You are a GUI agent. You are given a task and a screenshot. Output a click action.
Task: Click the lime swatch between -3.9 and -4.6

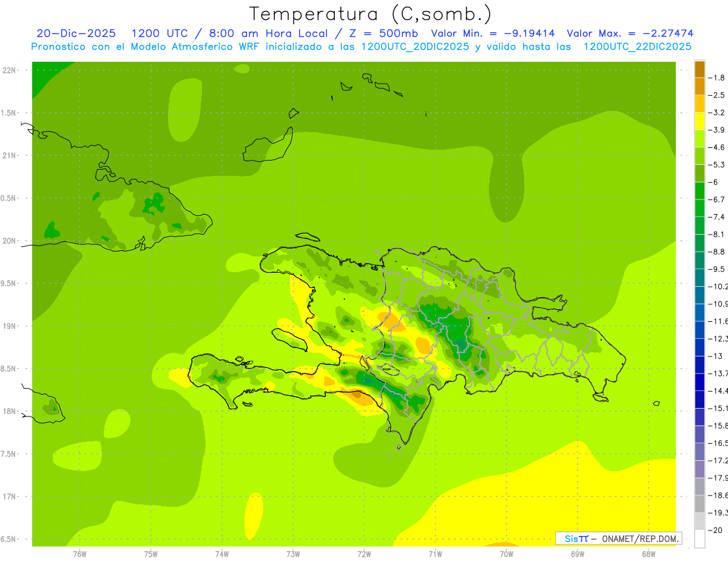[699, 139]
